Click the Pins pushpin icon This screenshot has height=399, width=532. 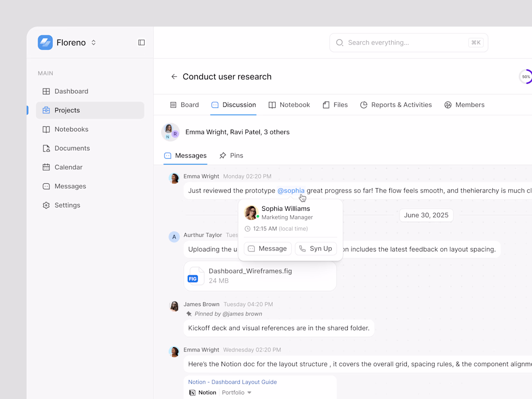(222, 155)
